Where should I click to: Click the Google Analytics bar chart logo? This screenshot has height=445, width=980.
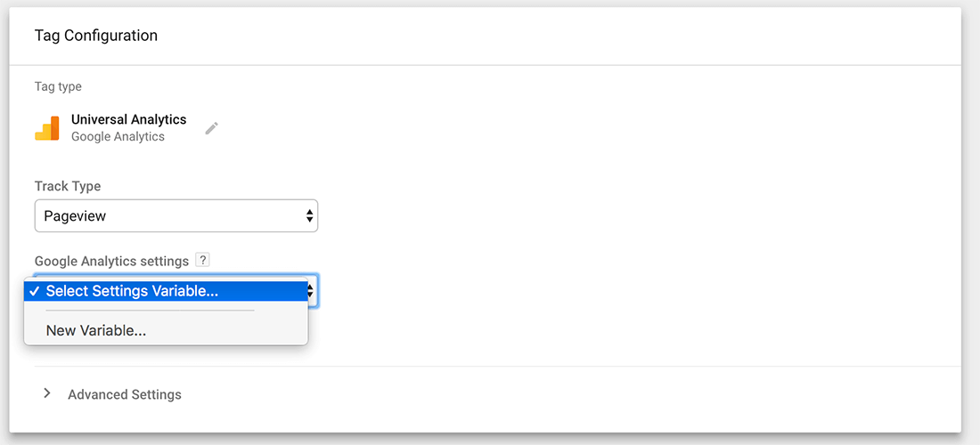click(x=47, y=128)
